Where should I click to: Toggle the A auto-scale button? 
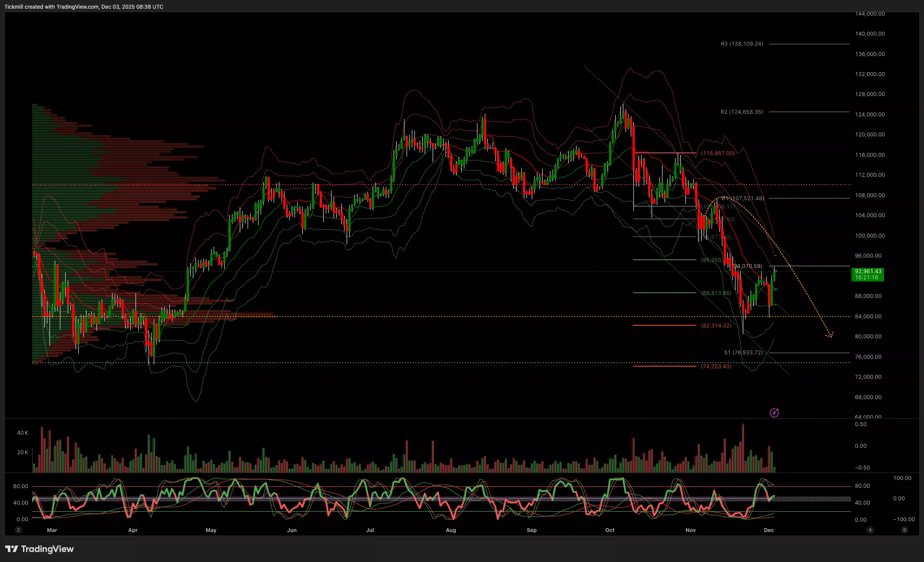(x=870, y=530)
